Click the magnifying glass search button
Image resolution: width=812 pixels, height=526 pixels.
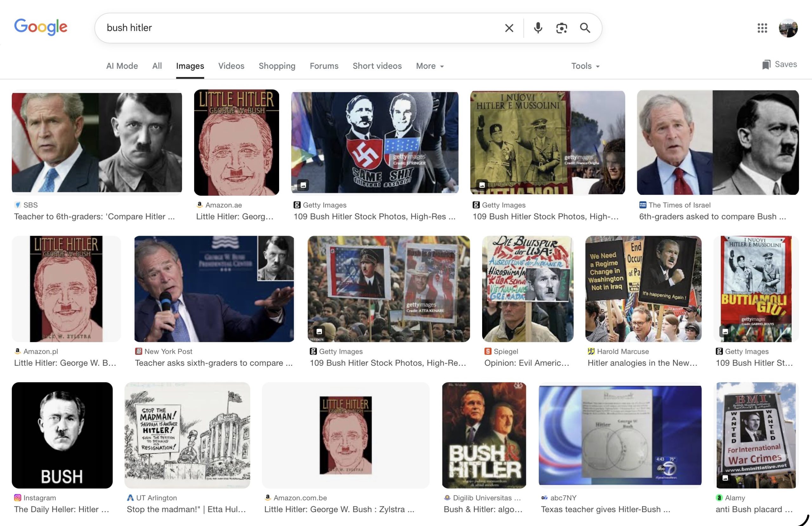[x=585, y=28]
